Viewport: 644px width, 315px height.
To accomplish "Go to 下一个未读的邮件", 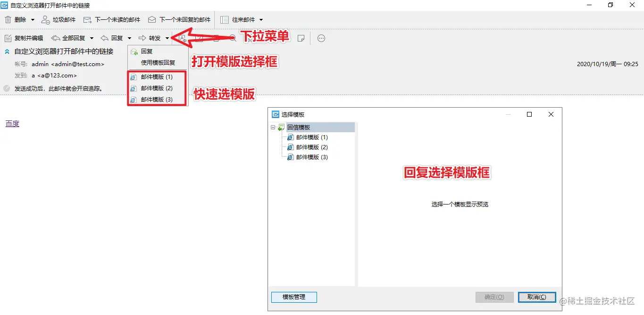I will point(112,20).
